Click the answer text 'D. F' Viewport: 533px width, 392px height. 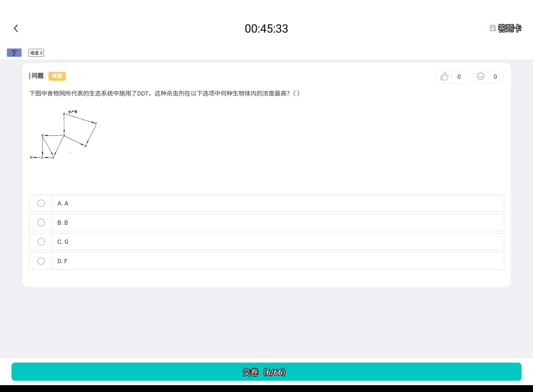click(x=62, y=261)
